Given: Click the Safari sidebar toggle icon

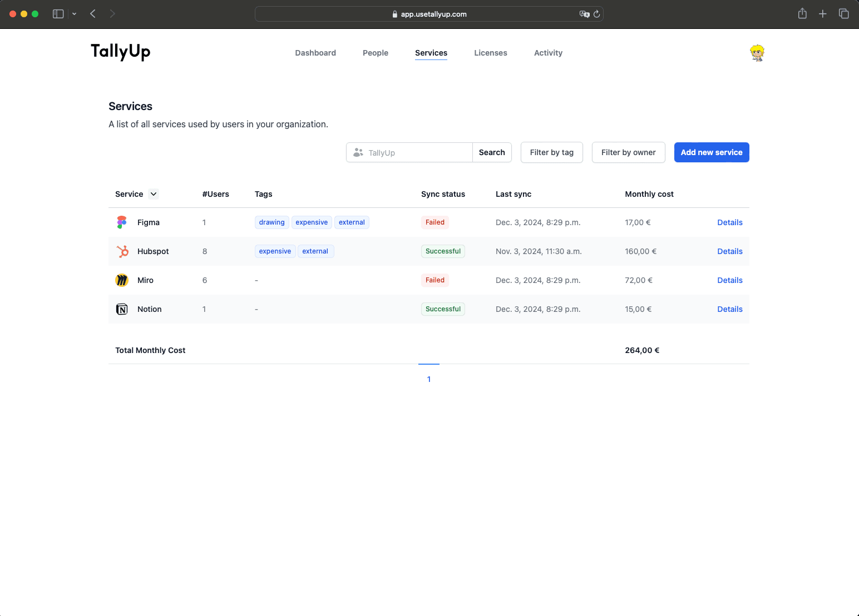Looking at the screenshot, I should coord(58,14).
